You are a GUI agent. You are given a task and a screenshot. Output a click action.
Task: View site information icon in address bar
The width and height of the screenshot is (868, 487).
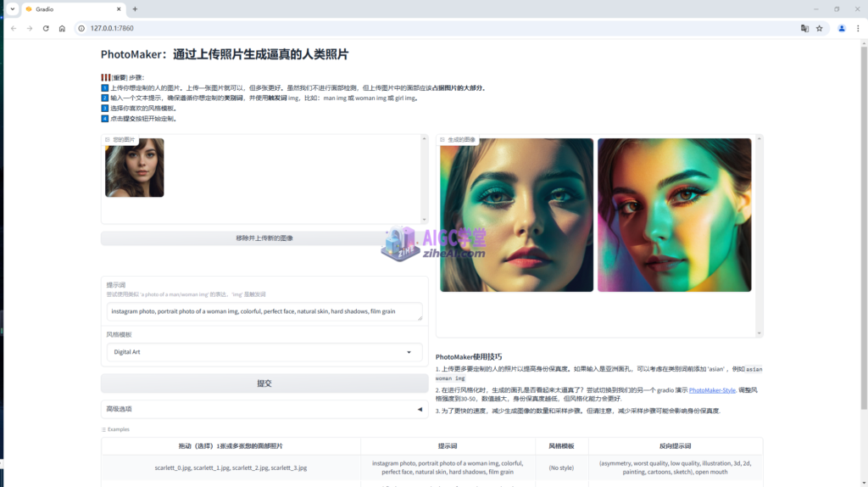coord(81,28)
